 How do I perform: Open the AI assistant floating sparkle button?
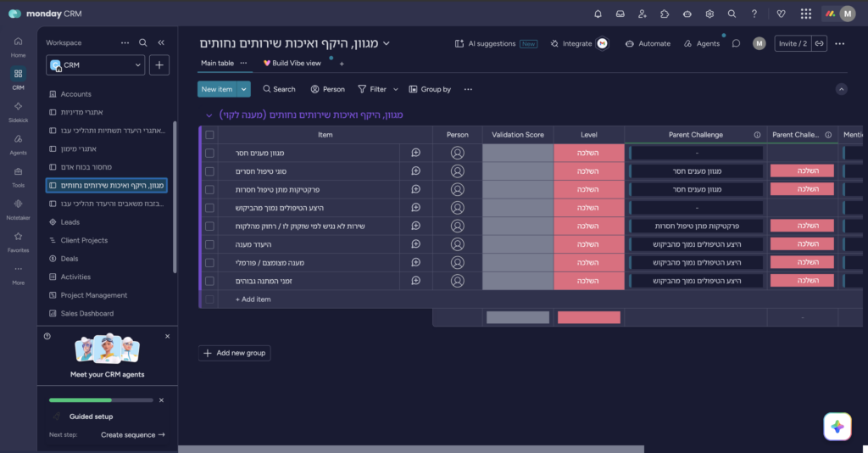pos(837,427)
